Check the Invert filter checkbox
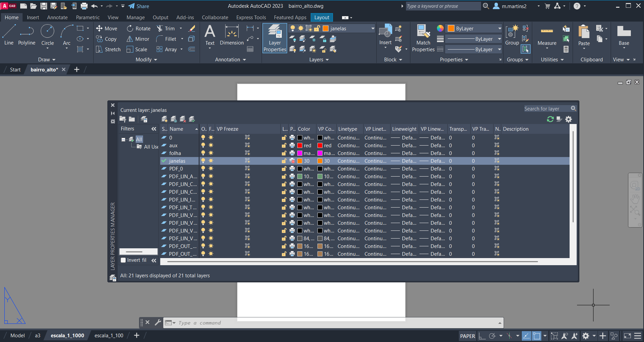The width and height of the screenshot is (644, 342). (x=123, y=260)
